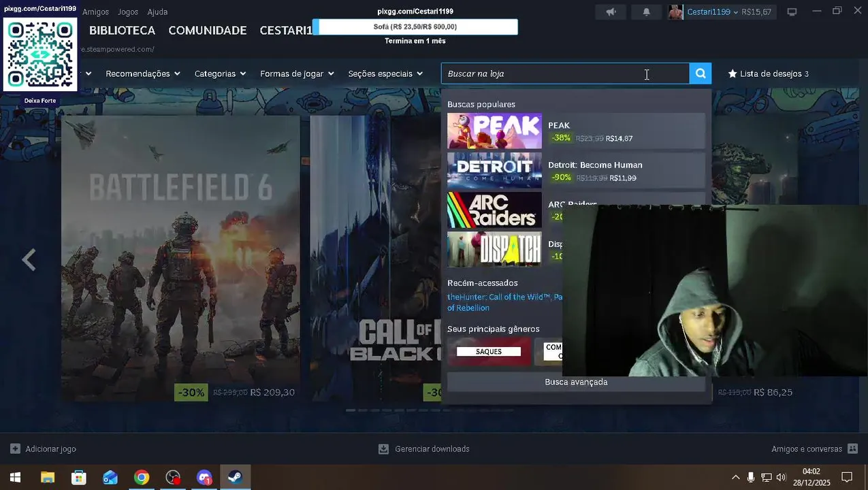This screenshot has width=868, height=490.
Task: Open the Windows notification center
Action: tap(847, 478)
